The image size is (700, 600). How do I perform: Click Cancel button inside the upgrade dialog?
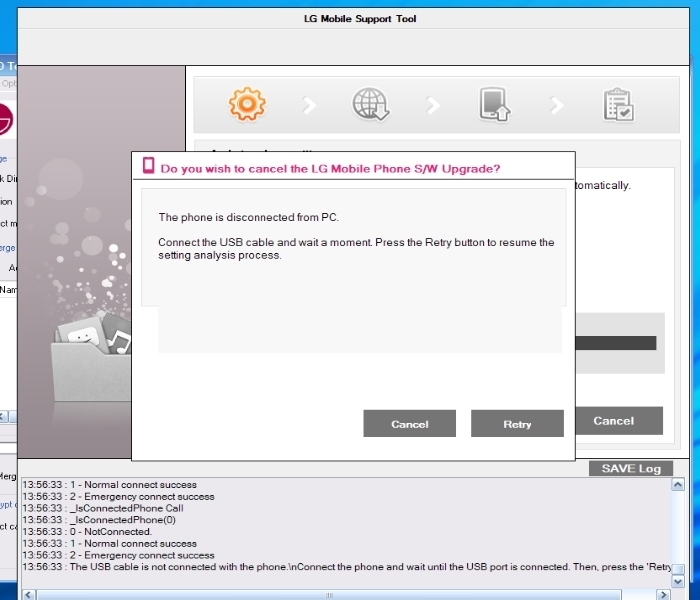[x=409, y=423]
